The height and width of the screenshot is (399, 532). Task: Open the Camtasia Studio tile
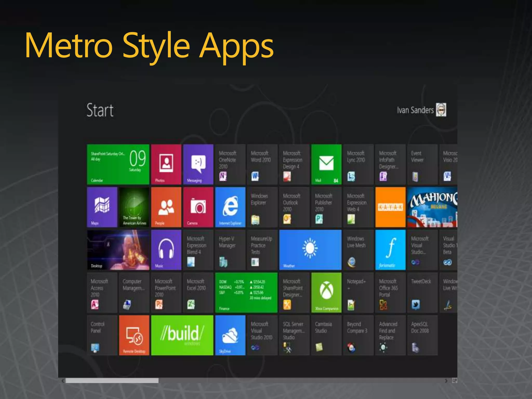pos(326,335)
